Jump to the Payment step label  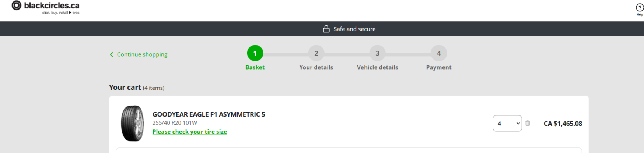coord(438,67)
